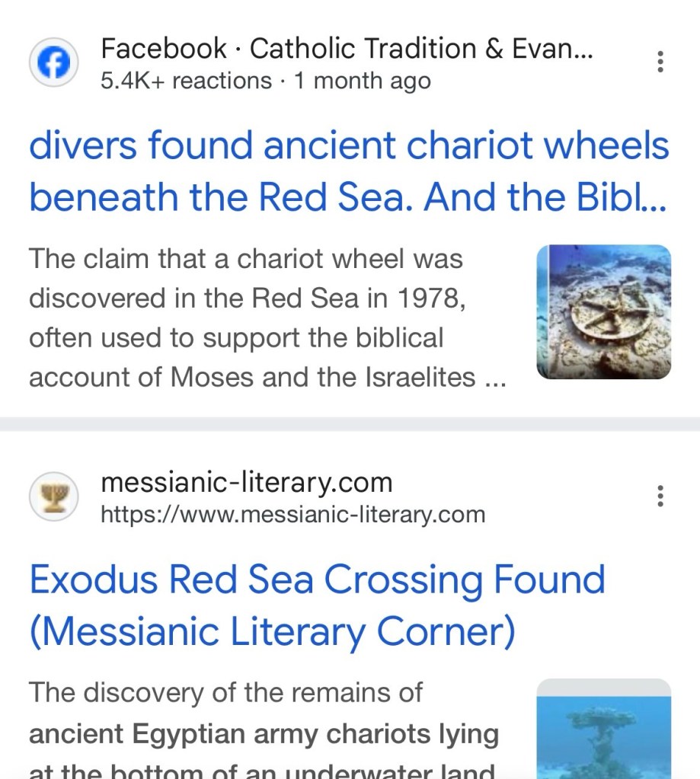The image size is (700, 779).
Task: Click bold text "ancient Egyptian army chariots lying"
Action: click(x=264, y=734)
